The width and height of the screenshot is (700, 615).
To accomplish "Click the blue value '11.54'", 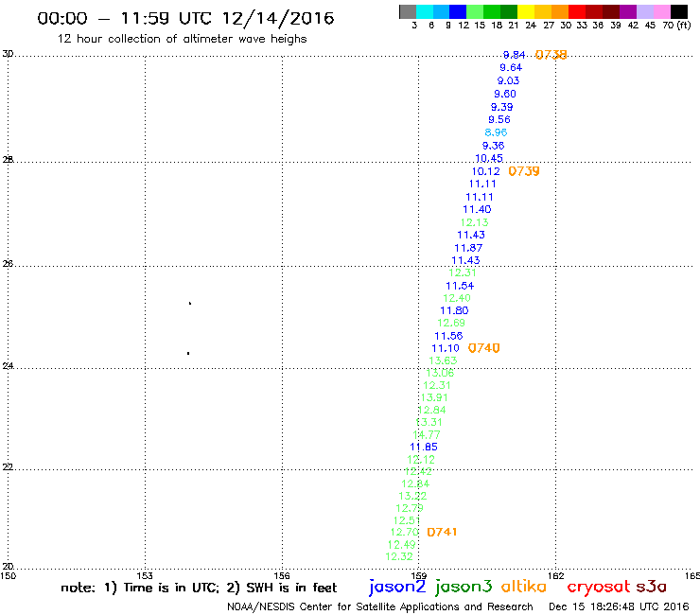I will (460, 286).
